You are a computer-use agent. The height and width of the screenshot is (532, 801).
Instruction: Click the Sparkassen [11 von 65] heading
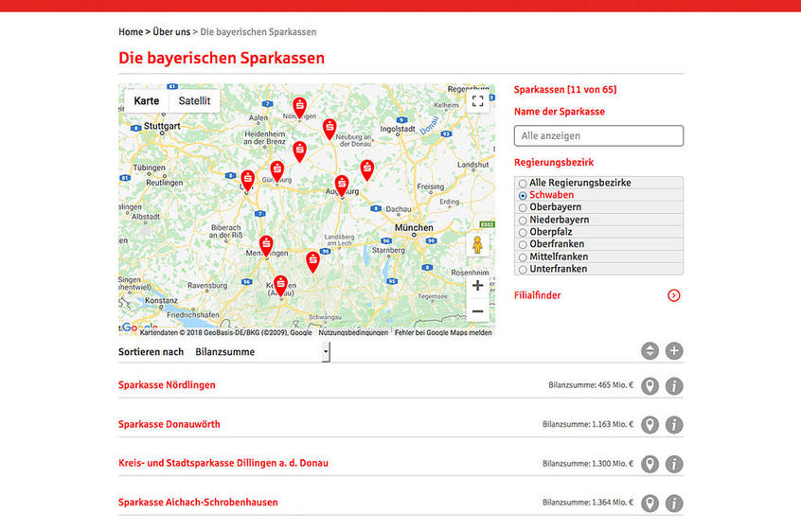pyautogui.click(x=565, y=89)
